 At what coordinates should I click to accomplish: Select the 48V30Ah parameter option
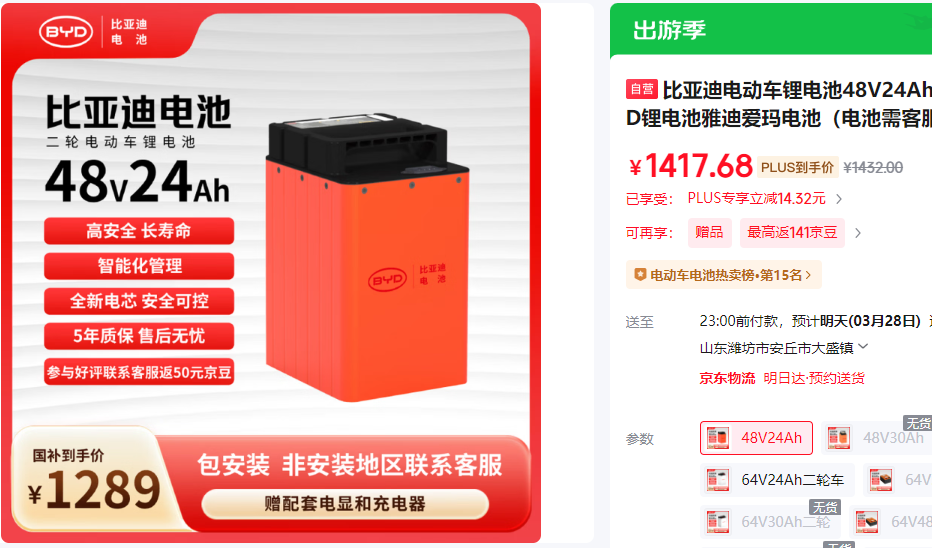[877, 438]
